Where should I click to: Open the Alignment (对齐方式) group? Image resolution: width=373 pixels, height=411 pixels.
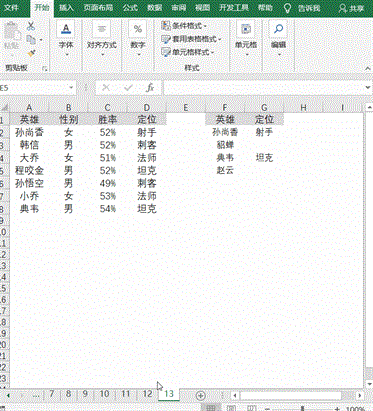pos(102,38)
